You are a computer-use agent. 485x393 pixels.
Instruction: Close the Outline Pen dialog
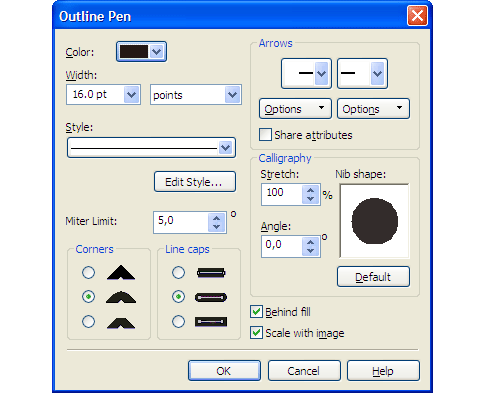pos(417,16)
